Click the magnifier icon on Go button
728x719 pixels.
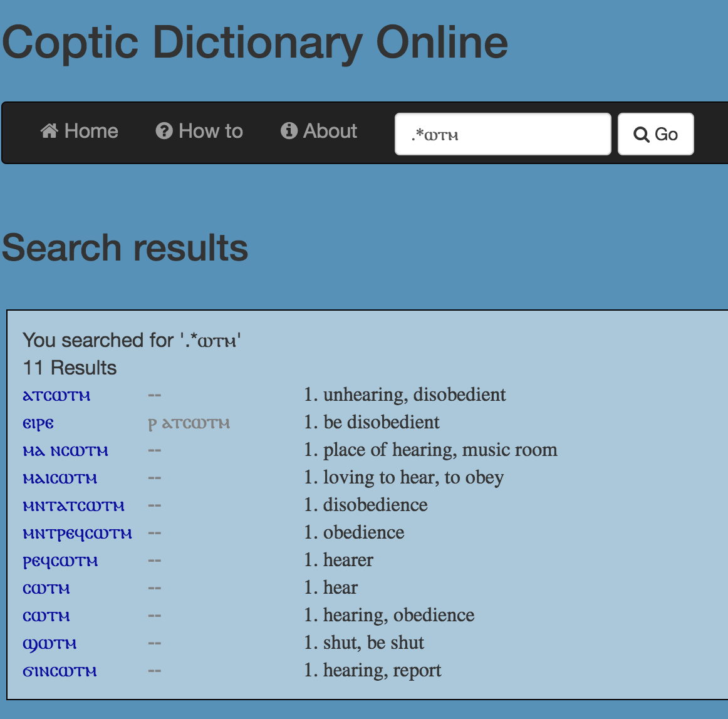pyautogui.click(x=641, y=135)
